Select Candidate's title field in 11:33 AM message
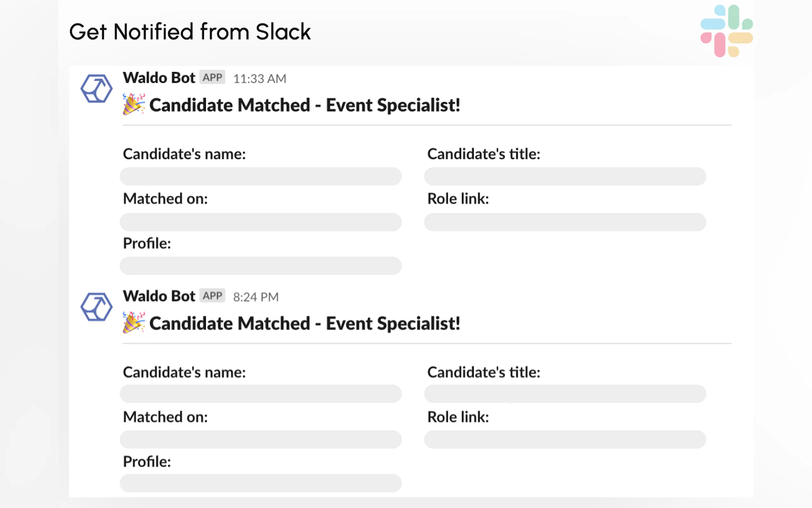The width and height of the screenshot is (812, 508). 565,176
